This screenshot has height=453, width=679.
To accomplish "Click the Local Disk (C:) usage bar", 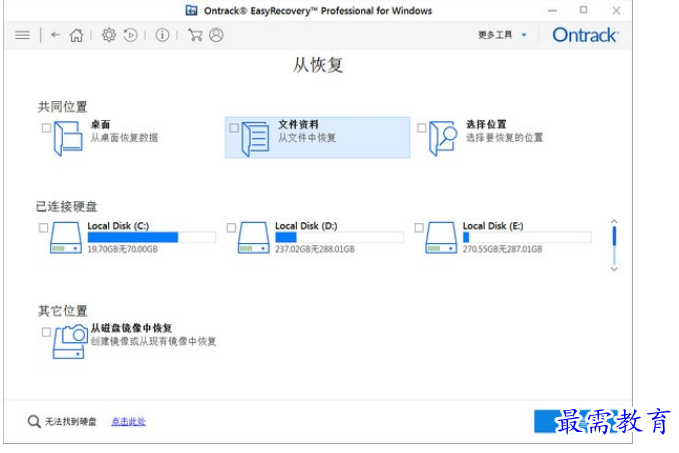I will pyautogui.click(x=152, y=237).
